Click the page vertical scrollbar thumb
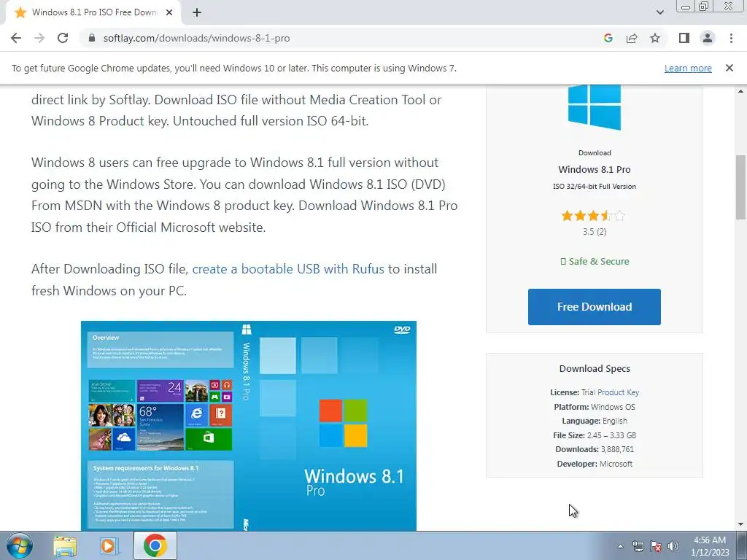This screenshot has height=560, width=747. point(741,187)
